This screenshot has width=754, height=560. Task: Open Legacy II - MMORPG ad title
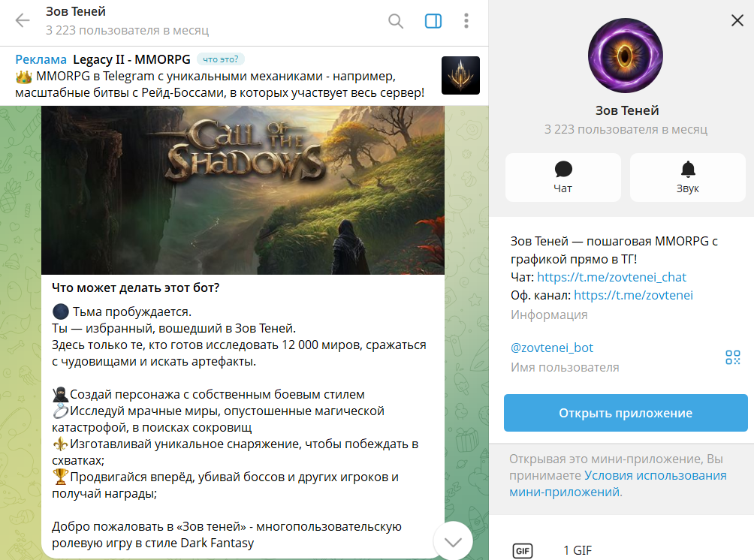pyautogui.click(x=131, y=59)
